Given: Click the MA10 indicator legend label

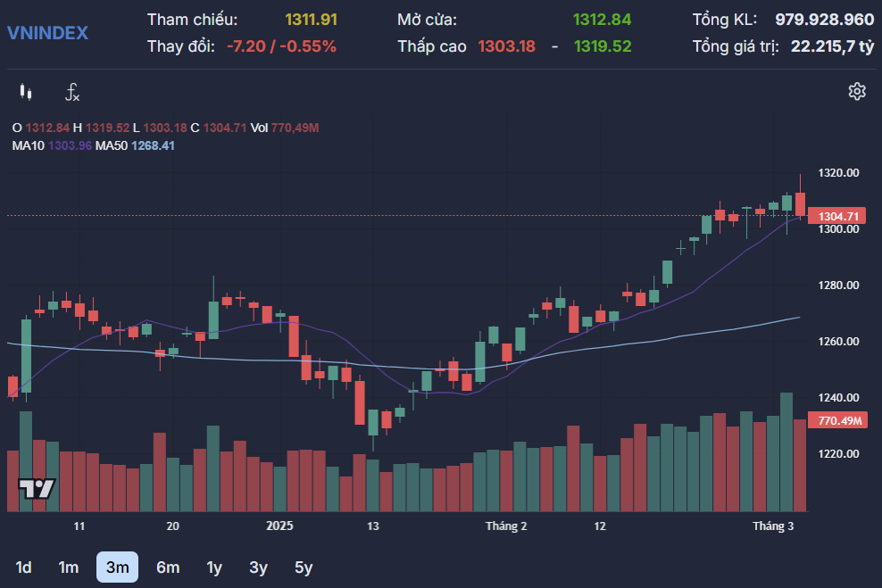Looking at the screenshot, I should pyautogui.click(x=29, y=145).
